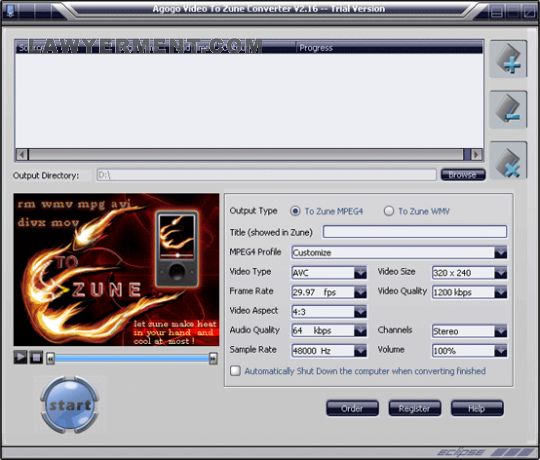The image size is (540, 460).
Task: Open the Video Size 320 x 240 dropdown
Action: (x=469, y=273)
